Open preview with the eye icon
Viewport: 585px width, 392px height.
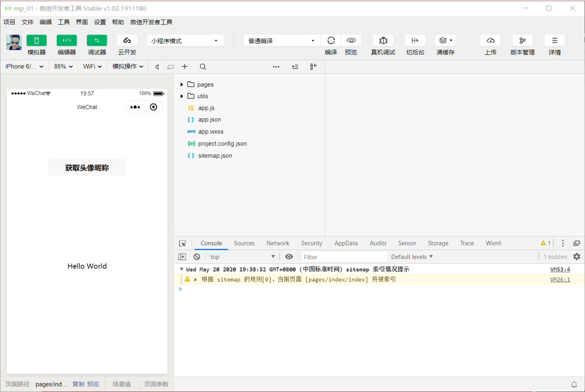(351, 40)
